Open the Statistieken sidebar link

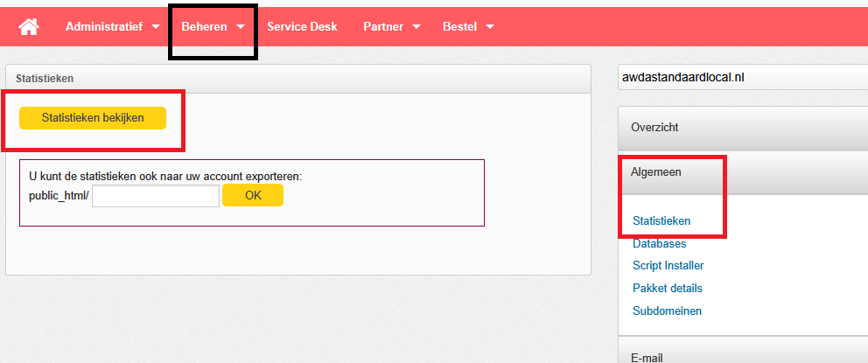pyautogui.click(x=661, y=220)
